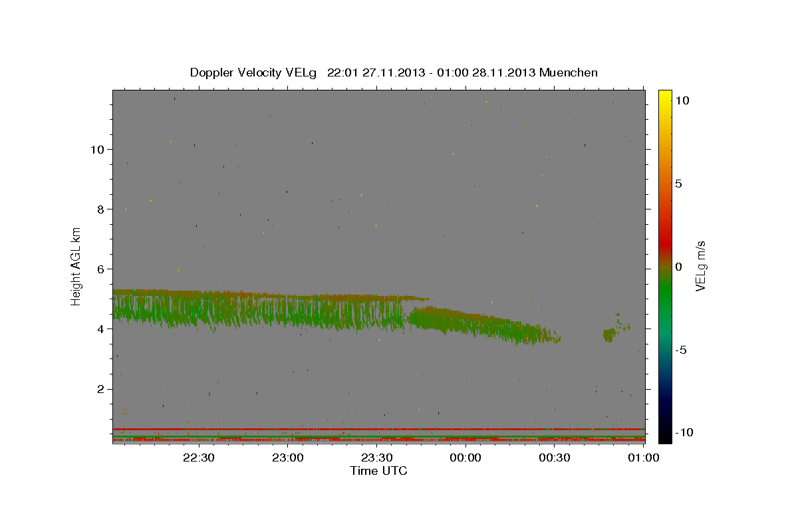Click the 00:30 time tick label
798x532 pixels.
click(x=555, y=458)
